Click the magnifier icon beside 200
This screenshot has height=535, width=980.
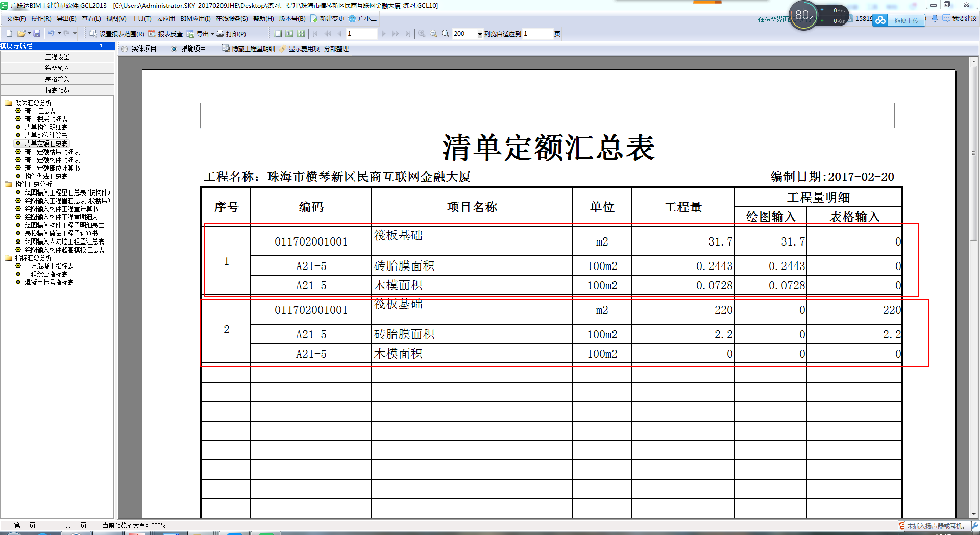(445, 34)
